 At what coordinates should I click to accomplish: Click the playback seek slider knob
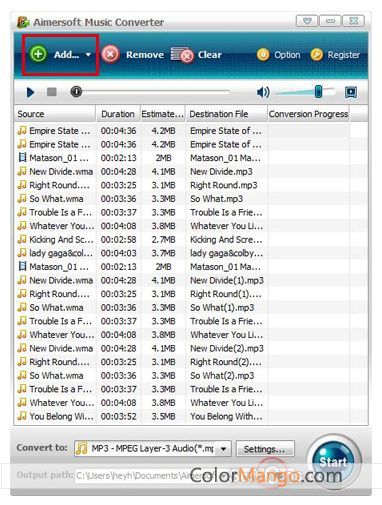click(x=76, y=91)
